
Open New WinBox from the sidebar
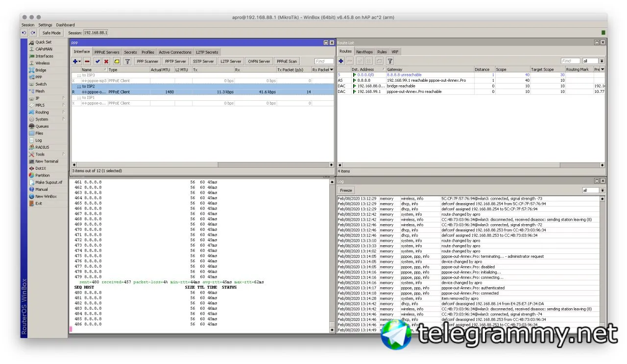[46, 196]
